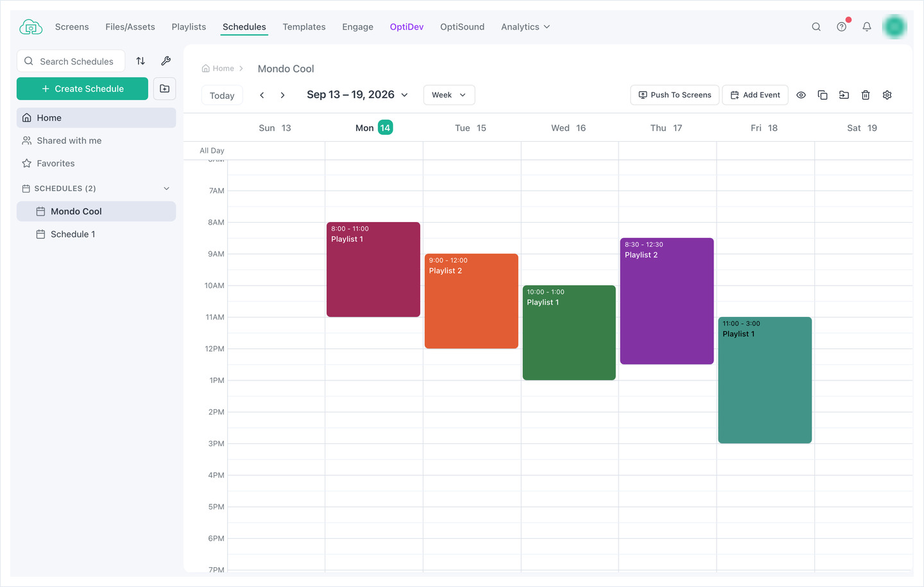Select Shared with me in sidebar

[96, 140]
